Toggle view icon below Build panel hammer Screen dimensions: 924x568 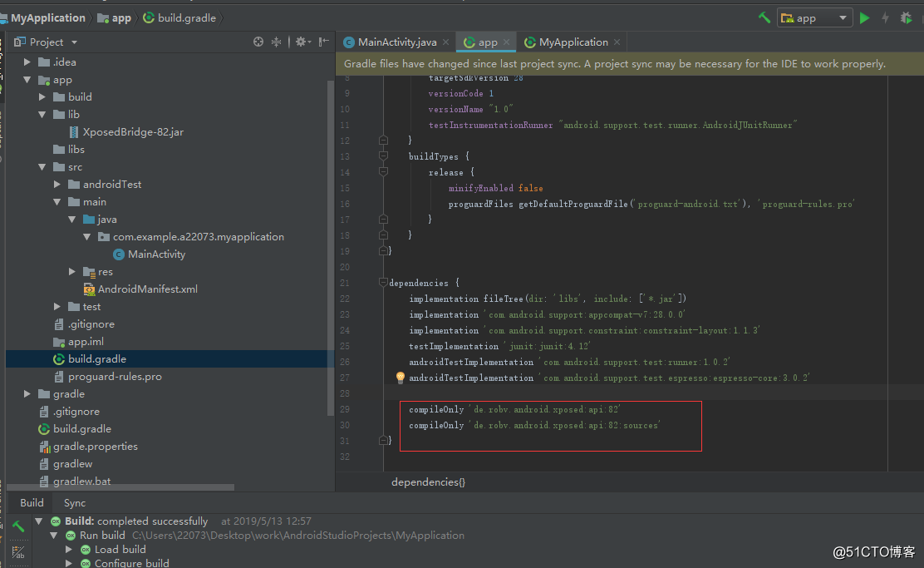(18, 552)
